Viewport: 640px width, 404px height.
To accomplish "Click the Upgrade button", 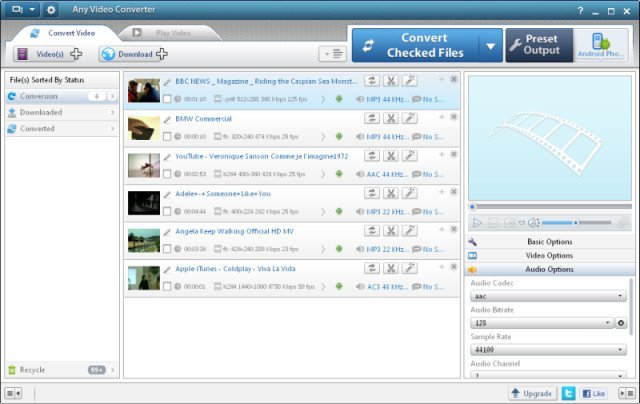I will pos(532,393).
